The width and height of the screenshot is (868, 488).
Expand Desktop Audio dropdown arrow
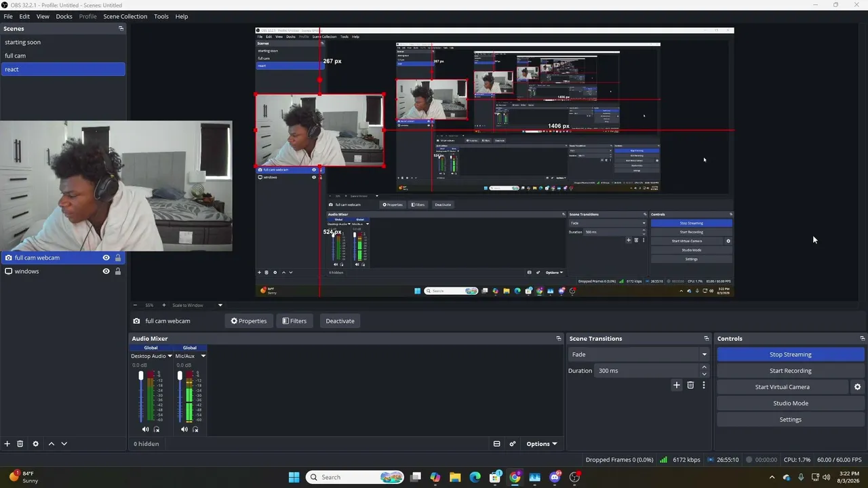pos(170,356)
